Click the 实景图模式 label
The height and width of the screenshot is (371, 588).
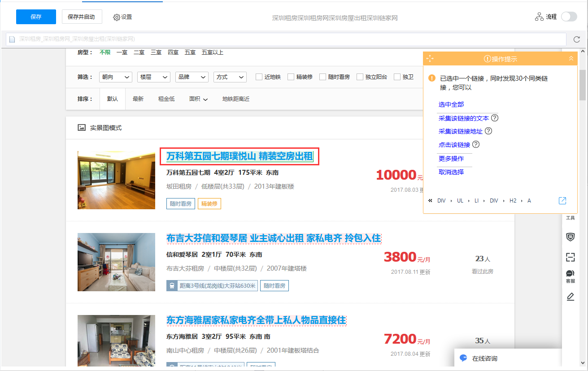coord(106,128)
